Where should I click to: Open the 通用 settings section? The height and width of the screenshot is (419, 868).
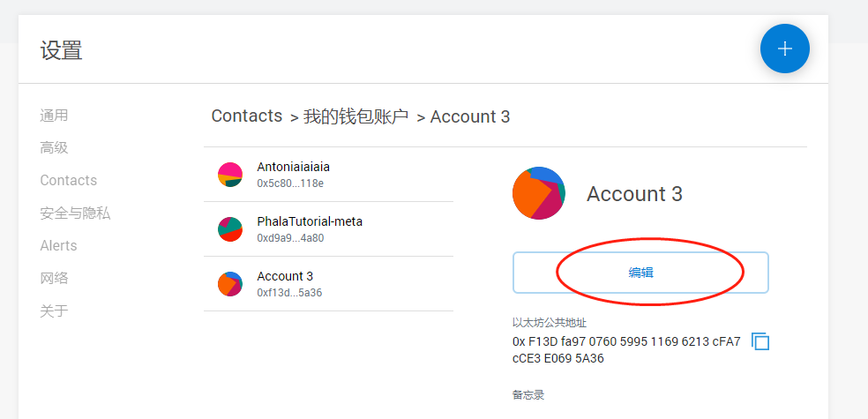(54, 116)
